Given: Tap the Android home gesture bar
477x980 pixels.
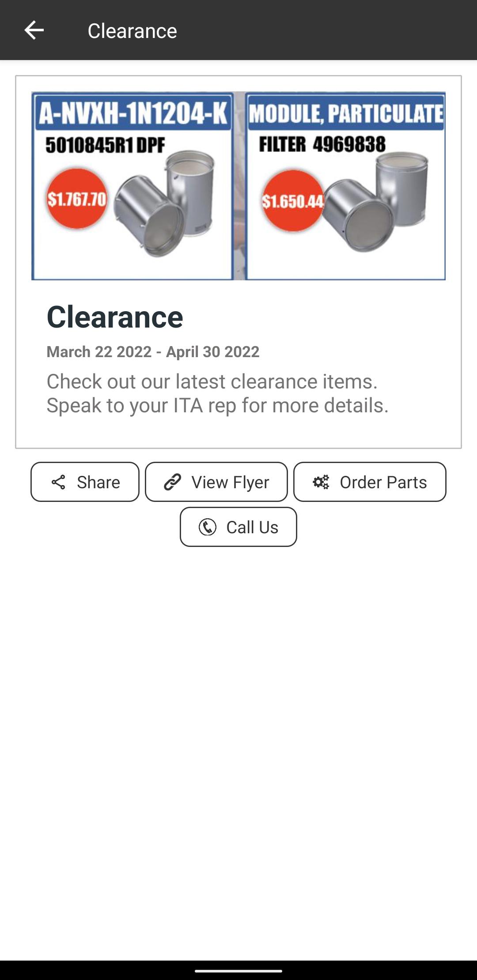Looking at the screenshot, I should 238,971.
